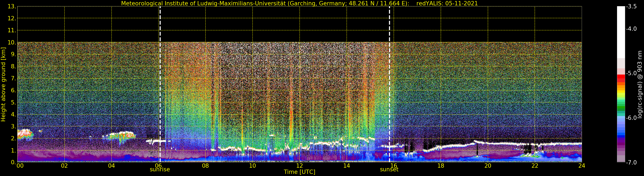Select the '06' time axis tick label
Viewport: 644px width, 176px height.
(159, 166)
